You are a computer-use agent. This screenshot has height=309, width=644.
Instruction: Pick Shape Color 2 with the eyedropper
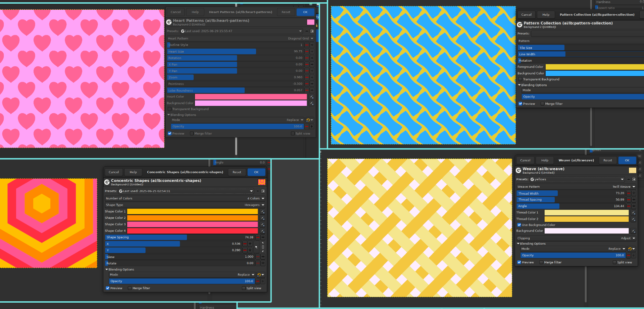coord(262,218)
